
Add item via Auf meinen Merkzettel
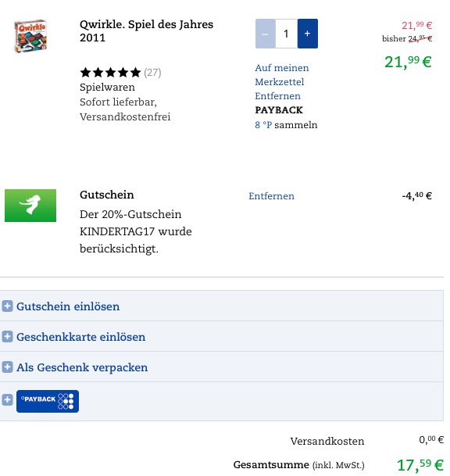tap(281, 75)
